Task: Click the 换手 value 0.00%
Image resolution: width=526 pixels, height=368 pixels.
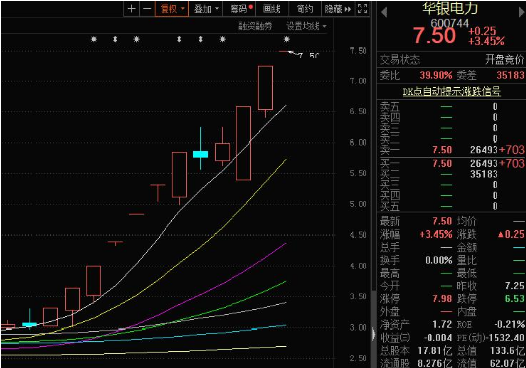Action: [439, 260]
